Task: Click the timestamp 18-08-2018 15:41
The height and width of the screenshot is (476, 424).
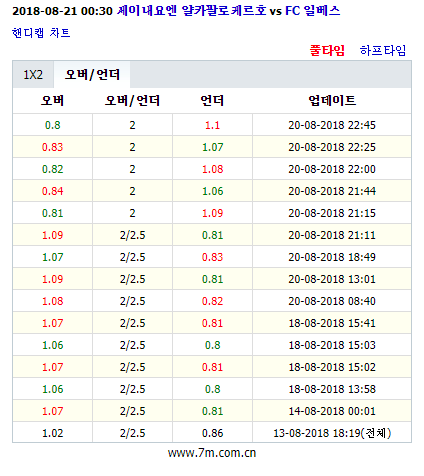Action: (332, 323)
